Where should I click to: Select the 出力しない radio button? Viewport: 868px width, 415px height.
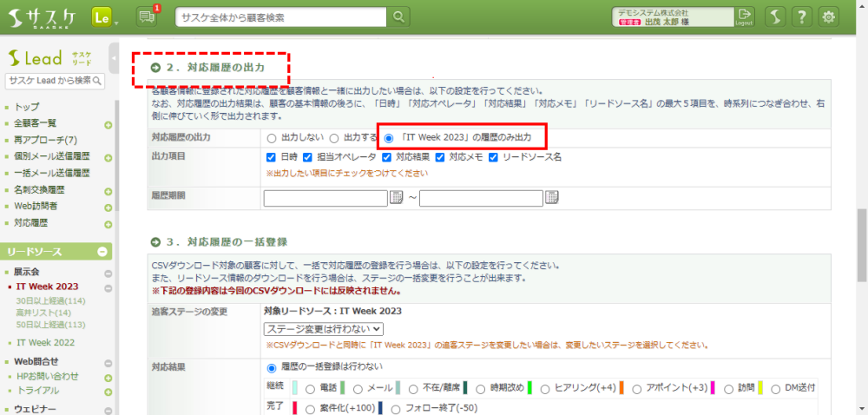coord(272,138)
